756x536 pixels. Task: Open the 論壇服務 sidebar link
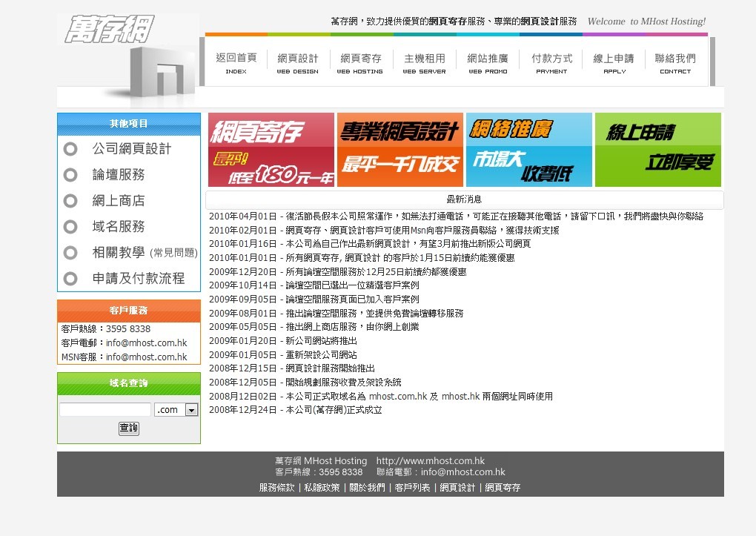[x=119, y=175]
